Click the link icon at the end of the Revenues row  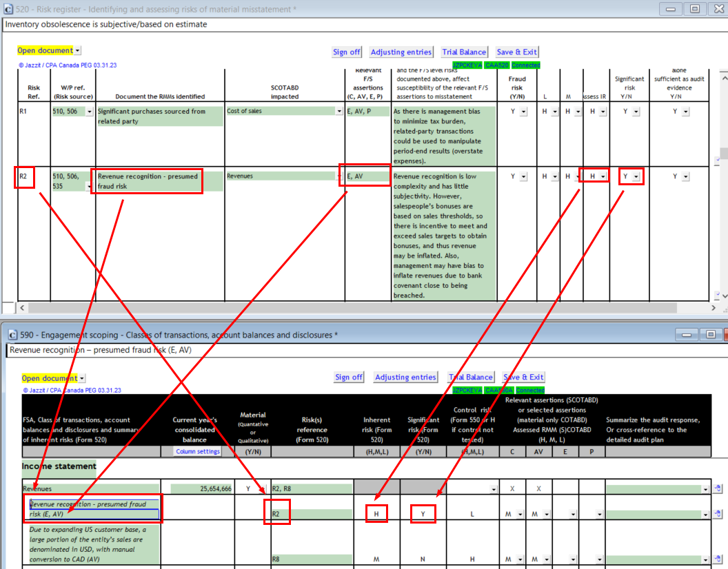[x=718, y=488]
